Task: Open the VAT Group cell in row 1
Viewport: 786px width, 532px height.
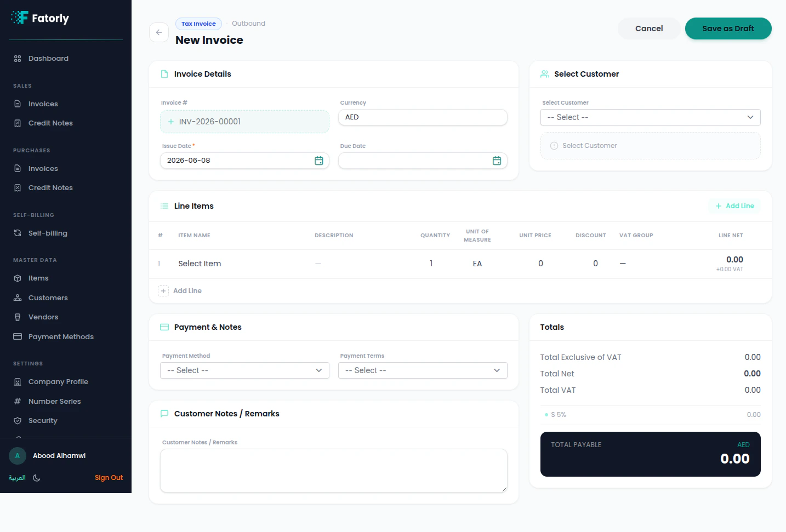Action: (623, 264)
